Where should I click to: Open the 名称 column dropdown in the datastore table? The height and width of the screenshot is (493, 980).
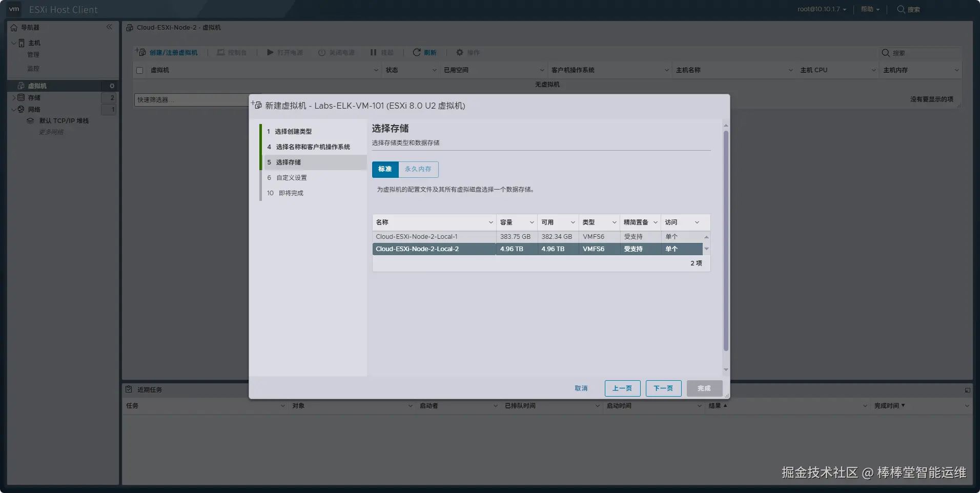[491, 222]
